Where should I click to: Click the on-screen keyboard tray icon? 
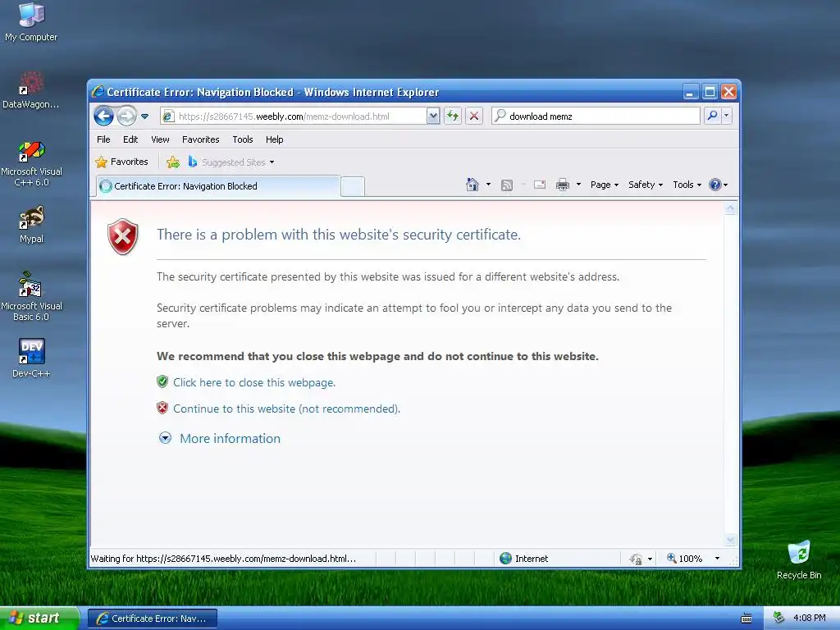[x=746, y=619]
